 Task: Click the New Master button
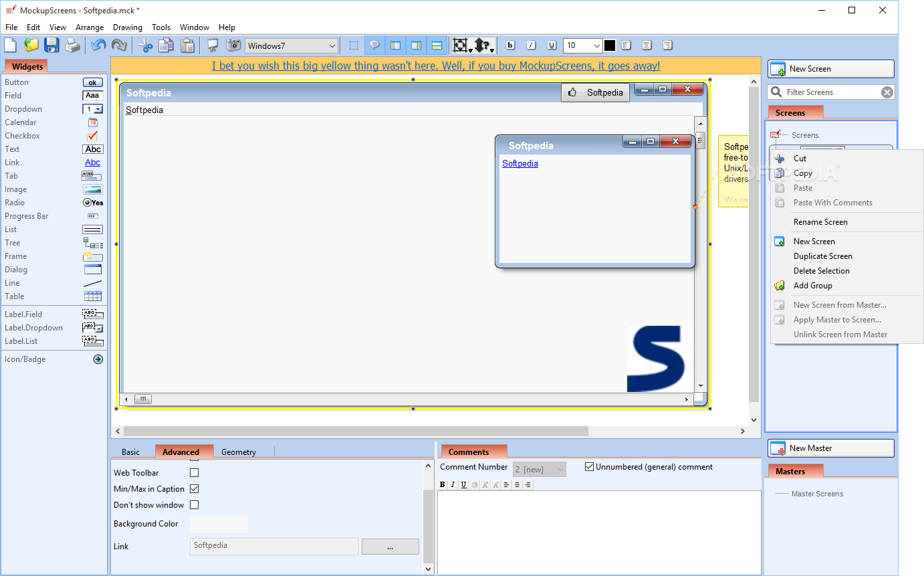point(830,448)
